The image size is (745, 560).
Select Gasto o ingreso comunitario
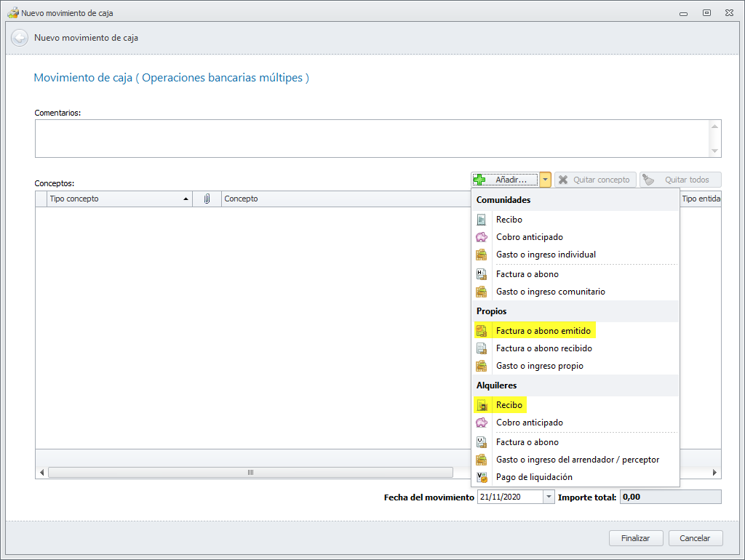(576, 292)
